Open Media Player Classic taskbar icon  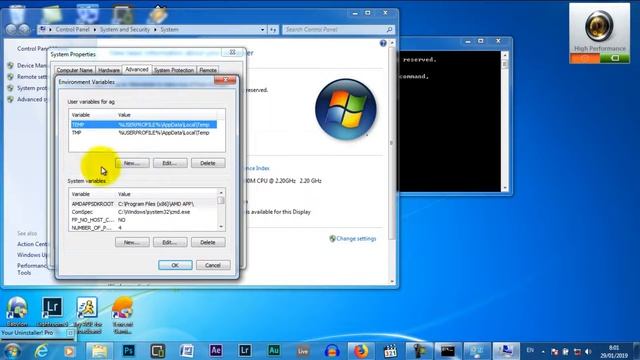point(390,351)
